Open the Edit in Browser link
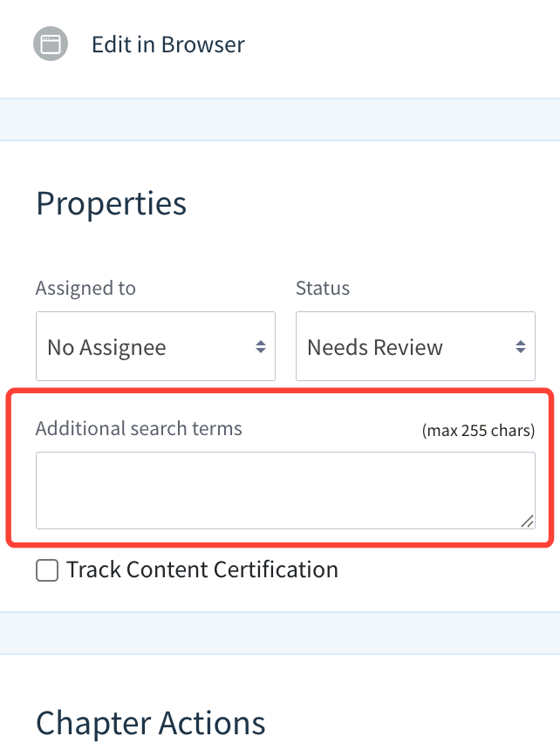 (x=167, y=44)
